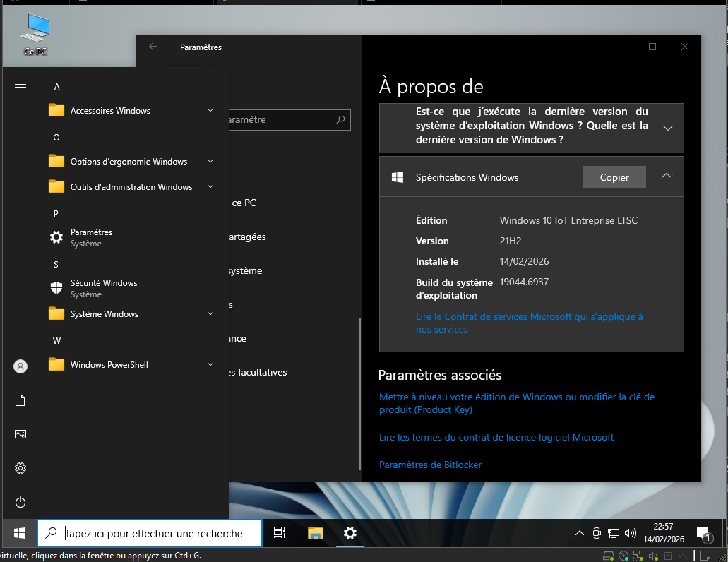Click the Windows Start button on taskbar
Image resolution: width=728 pixels, height=562 pixels.
point(20,533)
